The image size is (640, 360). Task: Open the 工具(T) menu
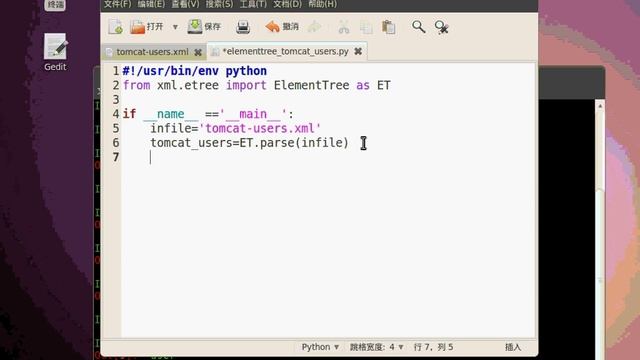click(x=253, y=4)
